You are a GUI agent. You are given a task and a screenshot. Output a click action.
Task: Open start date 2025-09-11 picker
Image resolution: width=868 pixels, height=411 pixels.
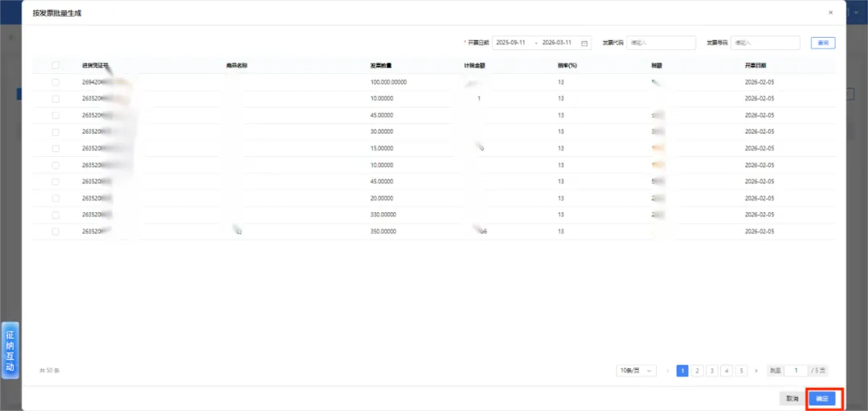pyautogui.click(x=510, y=43)
